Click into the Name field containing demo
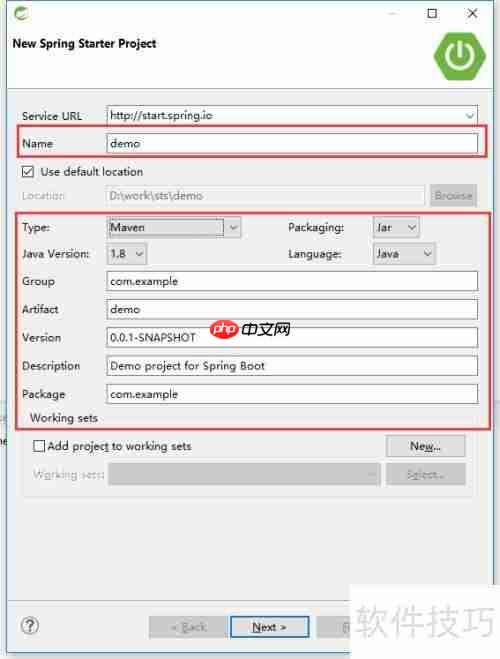The height and width of the screenshot is (659, 500). point(292,143)
